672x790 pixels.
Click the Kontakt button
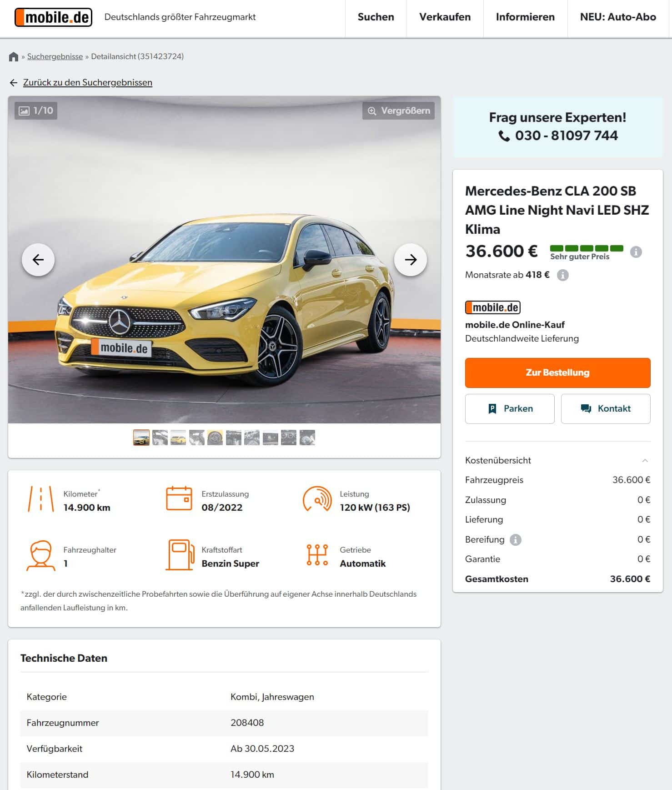pos(606,408)
